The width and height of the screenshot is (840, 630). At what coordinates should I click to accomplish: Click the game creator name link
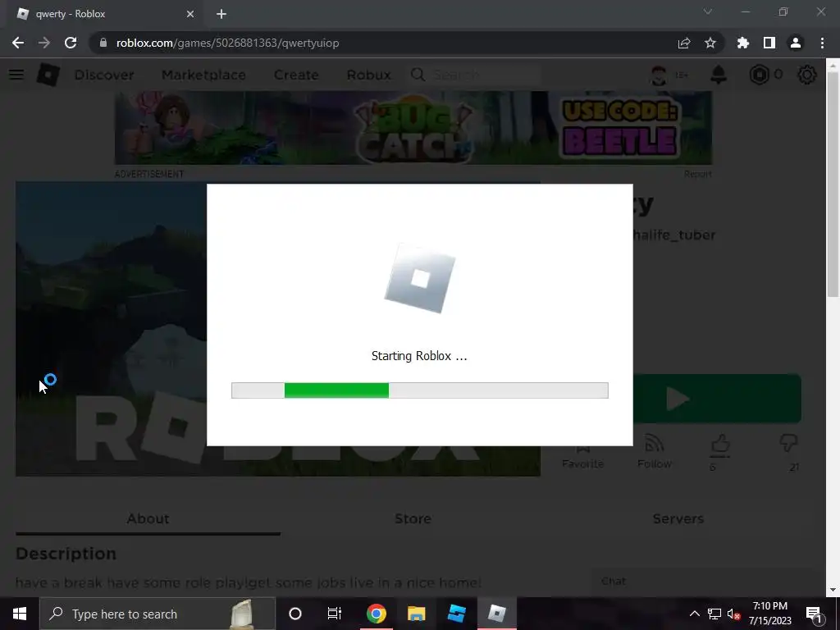click(x=674, y=235)
